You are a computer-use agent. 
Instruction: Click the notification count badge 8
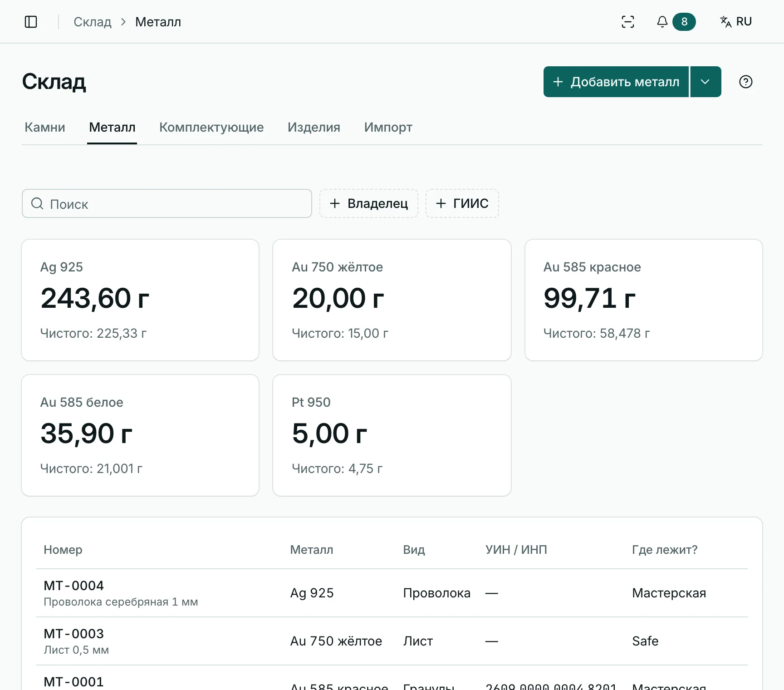(x=684, y=22)
